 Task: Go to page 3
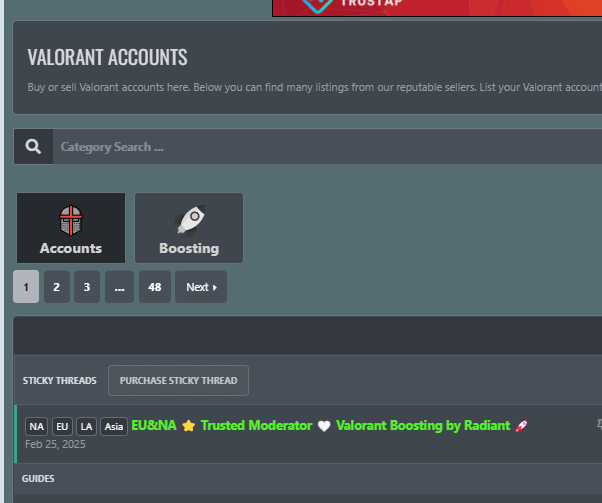coord(87,287)
